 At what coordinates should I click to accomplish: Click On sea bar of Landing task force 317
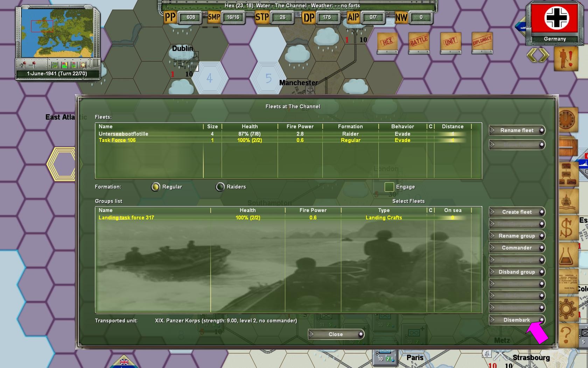pyautogui.click(x=453, y=218)
